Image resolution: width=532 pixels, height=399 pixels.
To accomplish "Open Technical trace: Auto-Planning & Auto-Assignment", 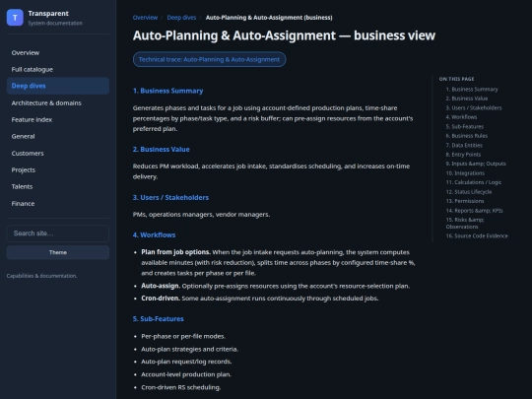I will tap(209, 59).
